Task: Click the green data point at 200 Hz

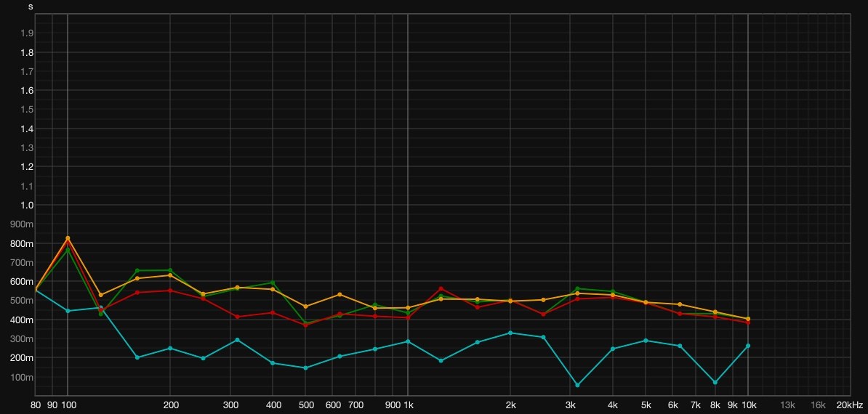Action: (170, 270)
